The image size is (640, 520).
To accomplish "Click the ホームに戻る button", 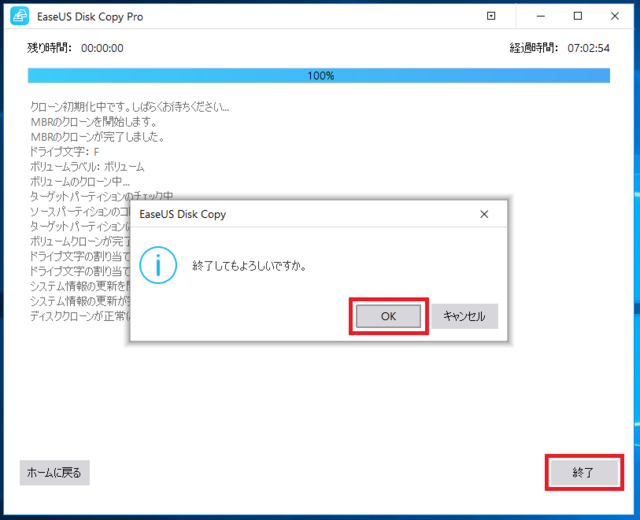I will point(55,473).
